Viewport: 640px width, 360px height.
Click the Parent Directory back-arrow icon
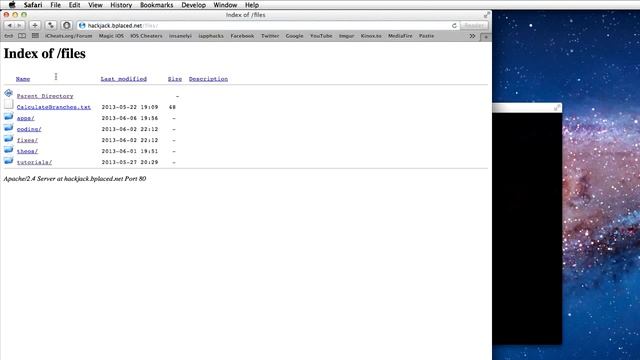(x=9, y=93)
